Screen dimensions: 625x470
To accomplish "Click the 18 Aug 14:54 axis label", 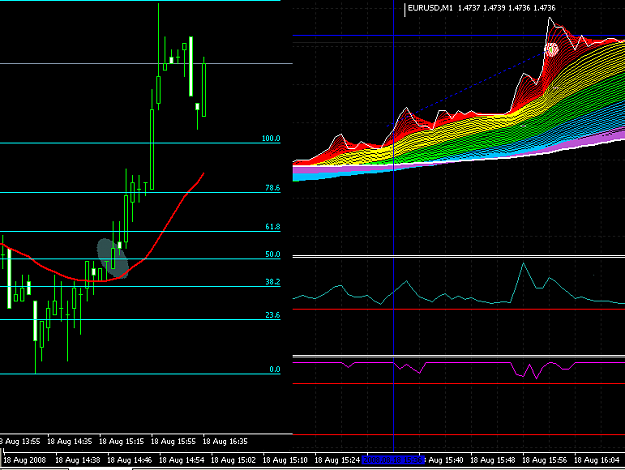I will coord(182,460).
